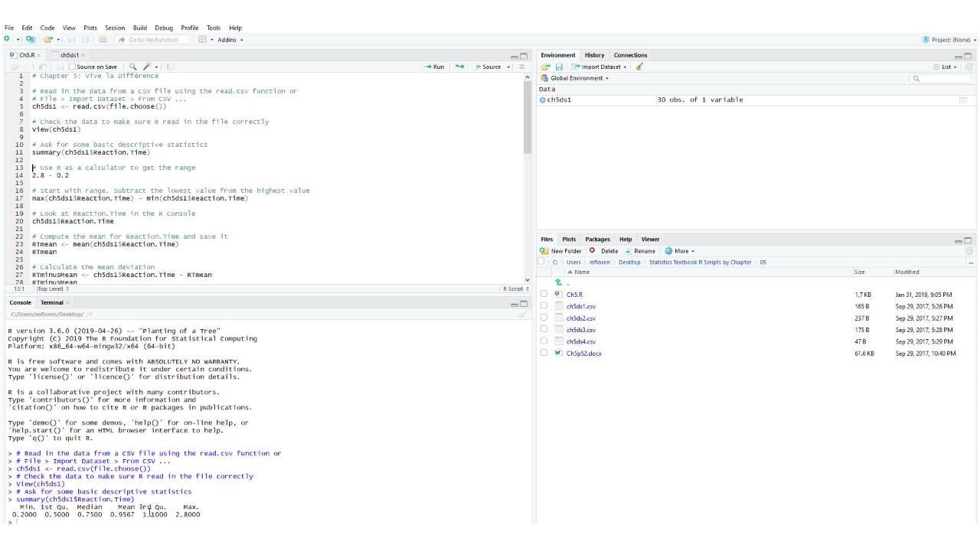Expand ch5ds1 object with blue arrow icon

(x=543, y=100)
